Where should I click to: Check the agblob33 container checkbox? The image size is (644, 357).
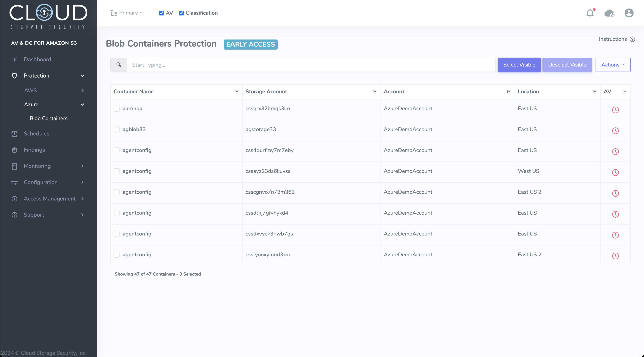(116, 129)
